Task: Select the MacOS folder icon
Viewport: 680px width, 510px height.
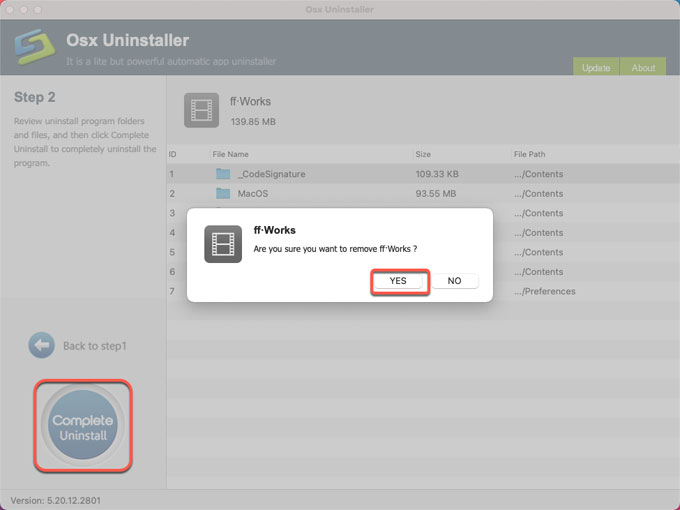Action: (x=223, y=193)
